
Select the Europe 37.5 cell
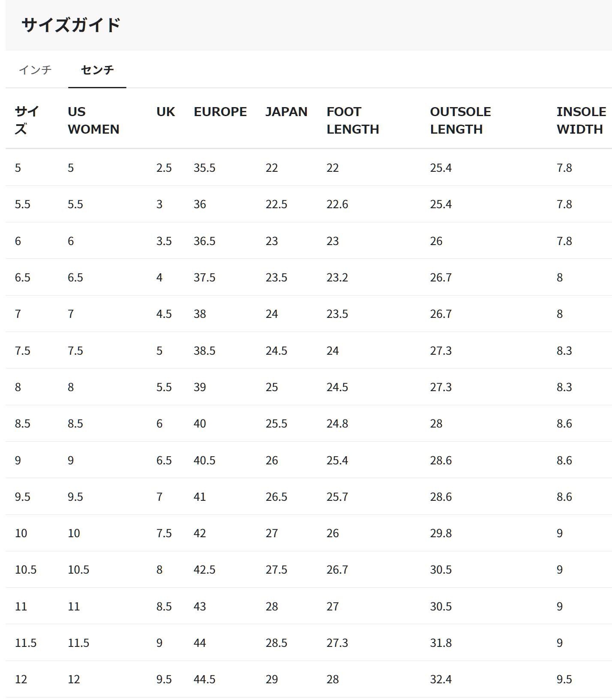coord(204,278)
